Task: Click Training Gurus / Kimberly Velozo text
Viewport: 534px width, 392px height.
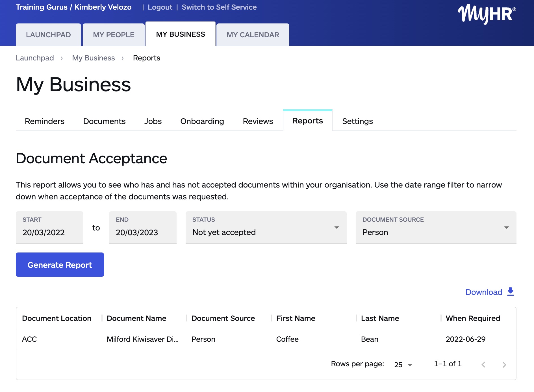Action: (x=74, y=7)
